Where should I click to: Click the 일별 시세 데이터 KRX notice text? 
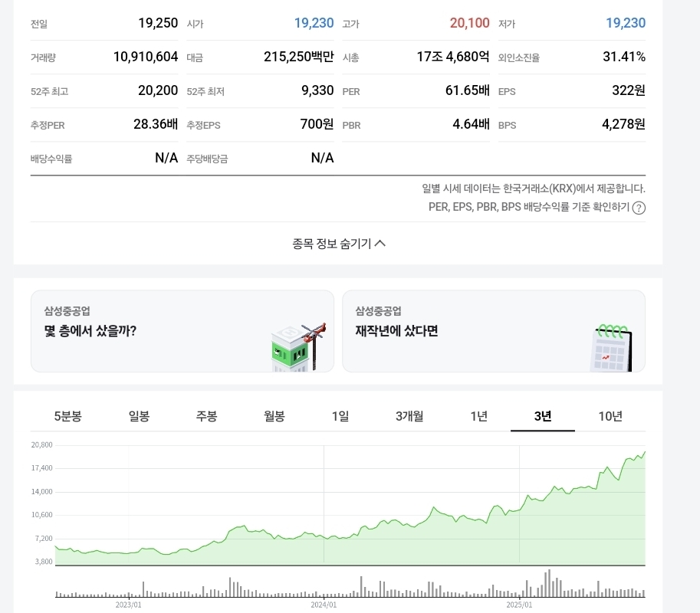coord(534,188)
